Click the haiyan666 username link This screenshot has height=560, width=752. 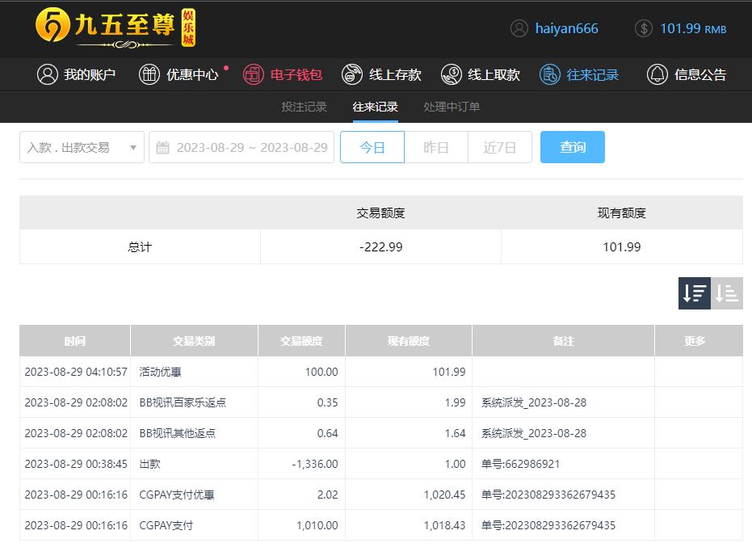[x=566, y=28]
